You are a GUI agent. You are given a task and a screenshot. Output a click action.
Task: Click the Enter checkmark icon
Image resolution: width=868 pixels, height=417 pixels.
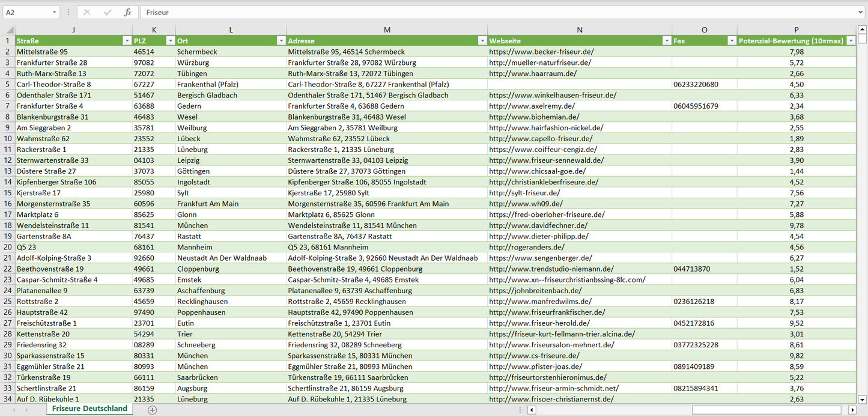(108, 12)
